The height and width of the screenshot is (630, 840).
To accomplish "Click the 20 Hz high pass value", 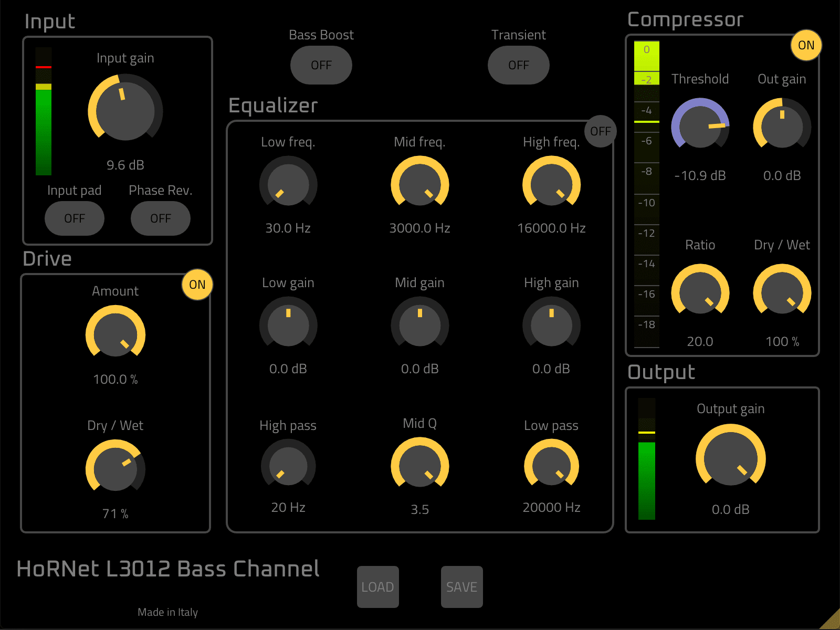I will pyautogui.click(x=288, y=508).
